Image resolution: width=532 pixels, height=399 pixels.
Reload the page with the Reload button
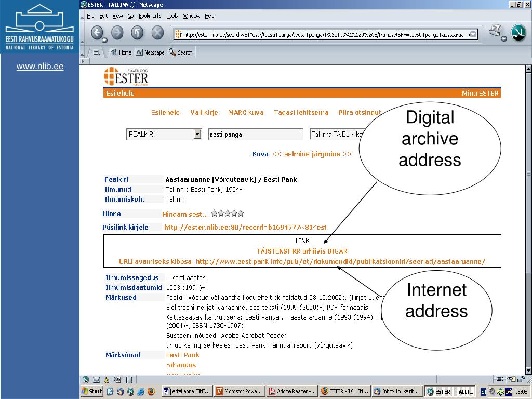tap(137, 33)
